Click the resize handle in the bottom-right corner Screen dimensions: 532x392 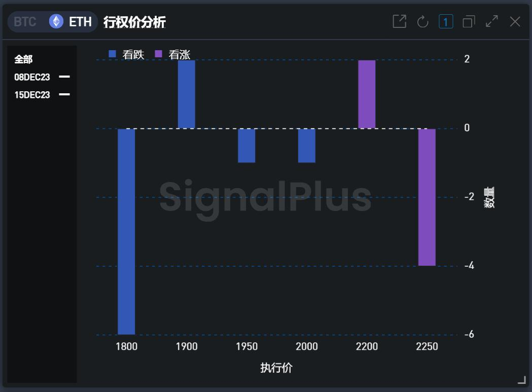521,380
